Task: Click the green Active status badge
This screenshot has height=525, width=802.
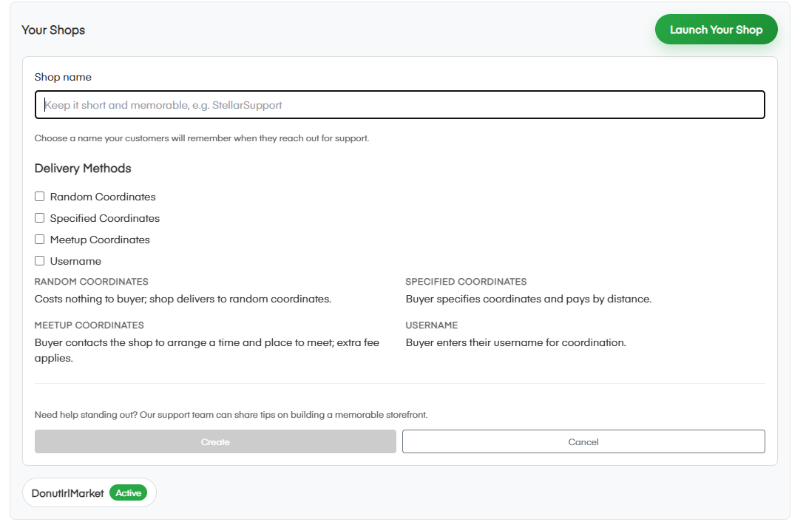Action: pos(128,493)
